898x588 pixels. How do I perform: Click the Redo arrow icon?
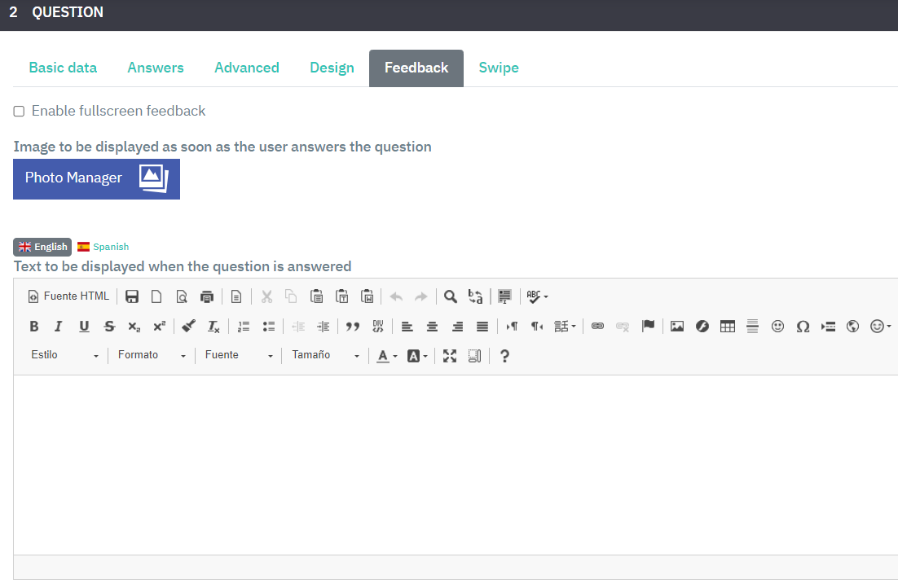click(421, 296)
